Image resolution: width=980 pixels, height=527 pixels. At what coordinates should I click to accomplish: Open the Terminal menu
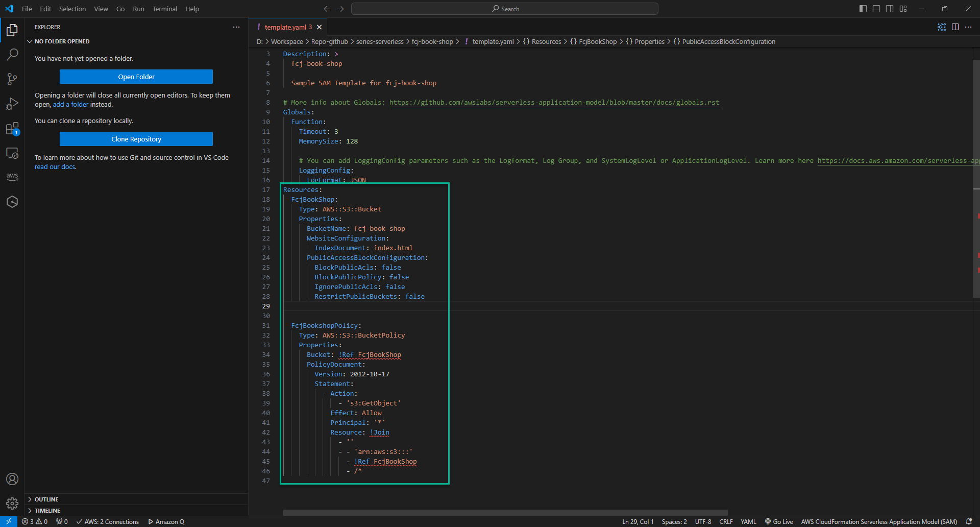click(165, 9)
